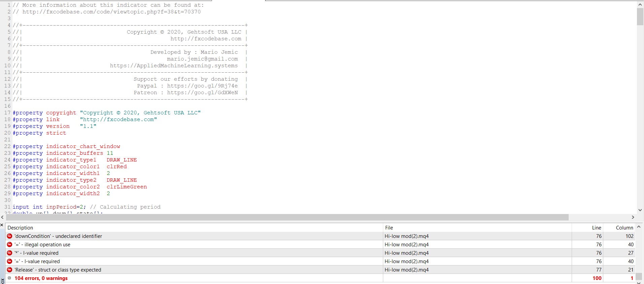This screenshot has width=644, height=284.
Task: Select 'Release' struct or class type expected error
Action: click(x=320, y=270)
